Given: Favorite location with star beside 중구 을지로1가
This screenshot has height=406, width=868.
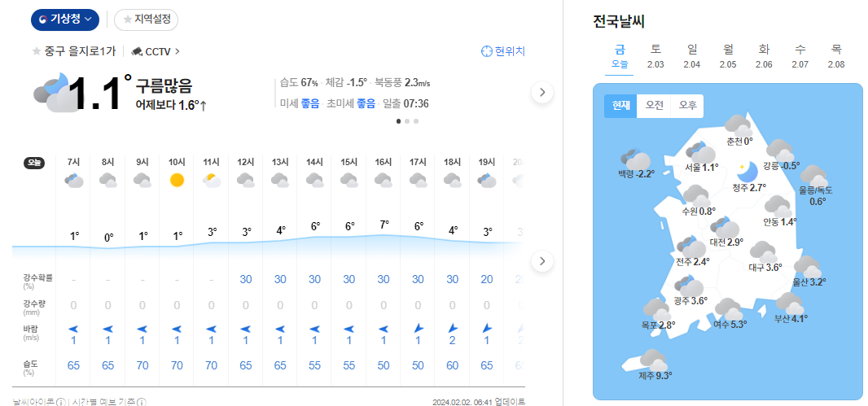Looking at the screenshot, I should click(36, 51).
